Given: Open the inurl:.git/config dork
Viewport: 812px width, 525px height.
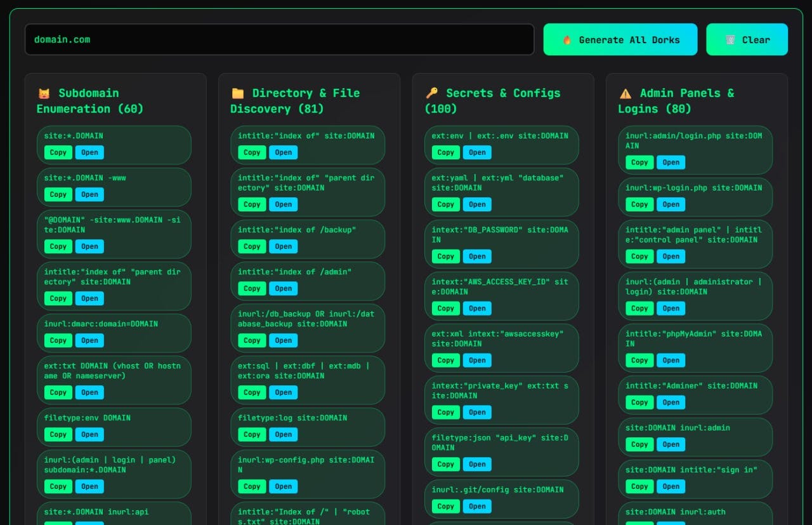Looking at the screenshot, I should (477, 507).
